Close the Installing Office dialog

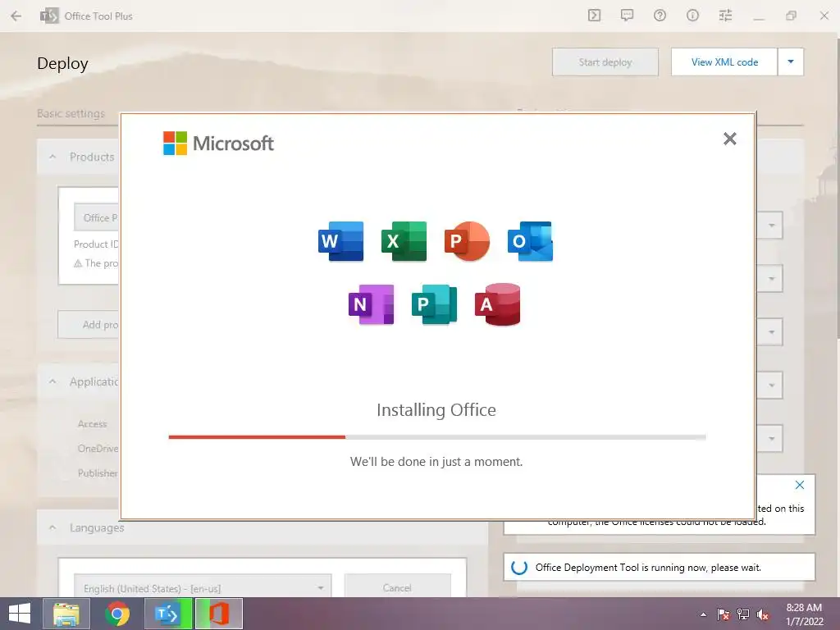tap(729, 139)
